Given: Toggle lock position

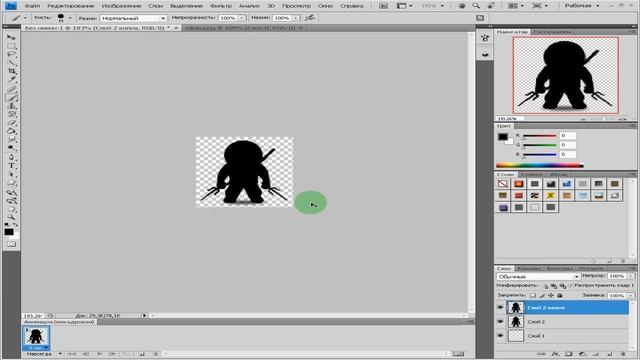Looking at the screenshot, I should 551,296.
